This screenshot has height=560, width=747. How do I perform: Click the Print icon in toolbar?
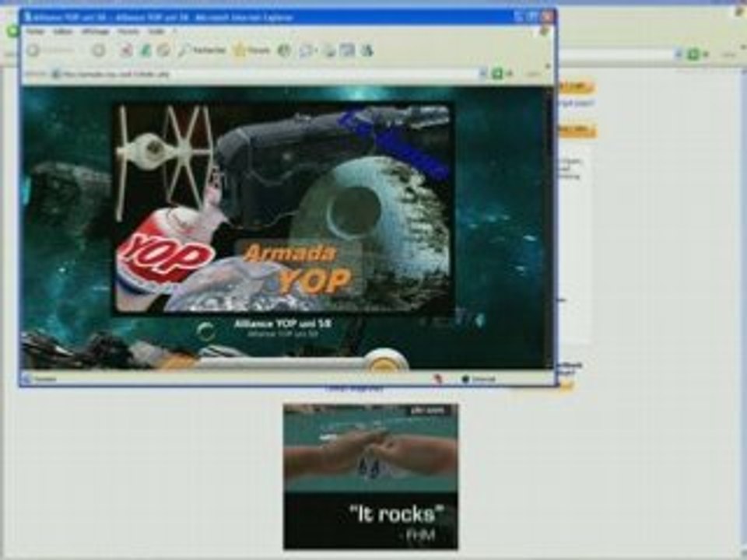point(329,51)
